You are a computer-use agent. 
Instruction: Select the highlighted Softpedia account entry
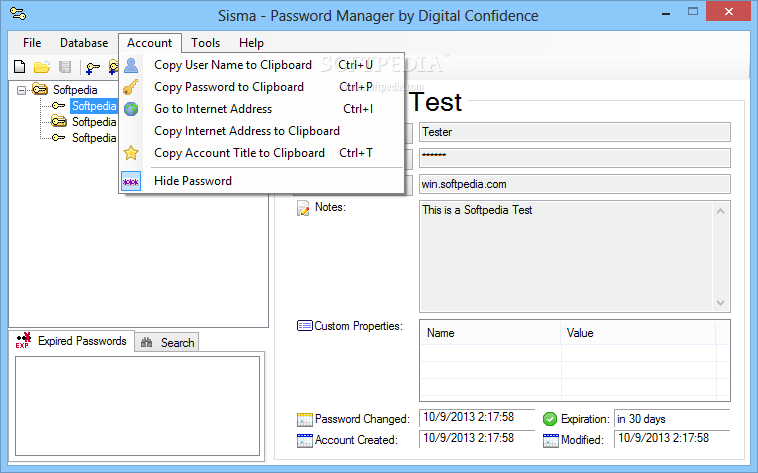(94, 106)
